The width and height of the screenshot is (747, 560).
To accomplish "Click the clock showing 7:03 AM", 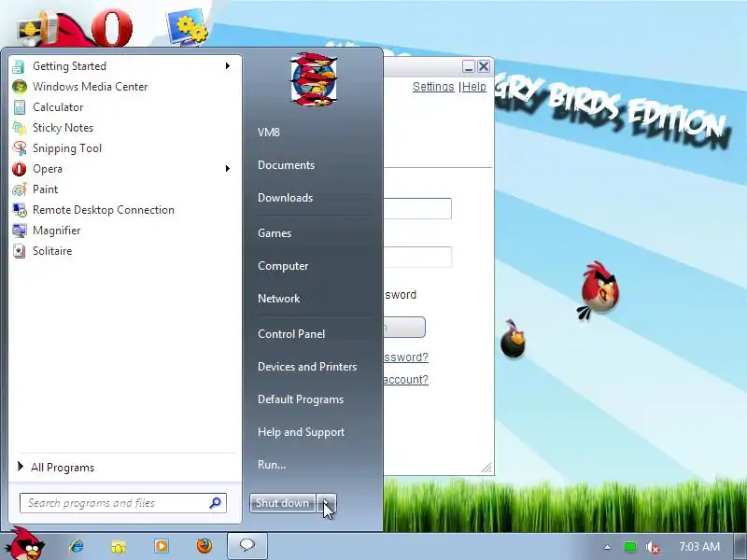I will pyautogui.click(x=699, y=547).
